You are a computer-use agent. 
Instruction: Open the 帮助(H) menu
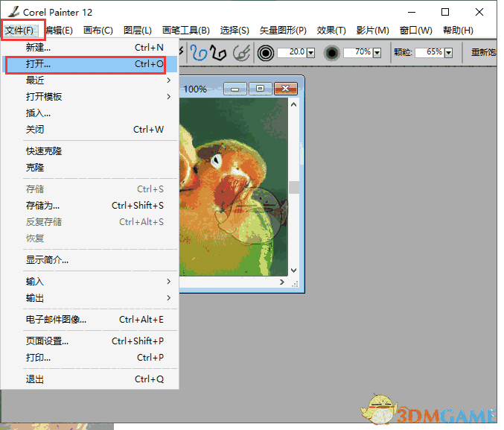click(458, 31)
